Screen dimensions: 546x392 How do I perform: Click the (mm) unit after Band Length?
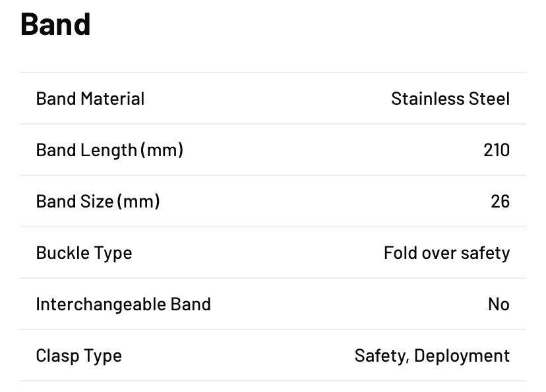tap(162, 150)
